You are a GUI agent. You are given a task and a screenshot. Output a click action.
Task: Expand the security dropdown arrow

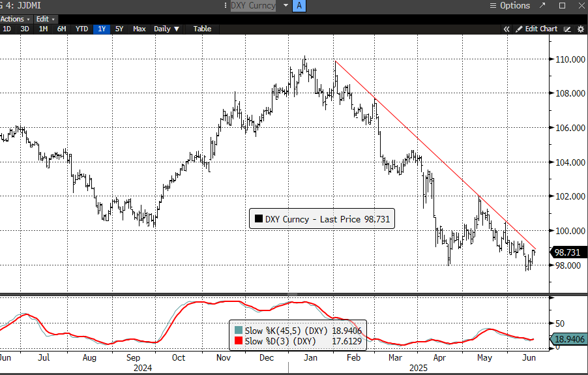click(286, 6)
